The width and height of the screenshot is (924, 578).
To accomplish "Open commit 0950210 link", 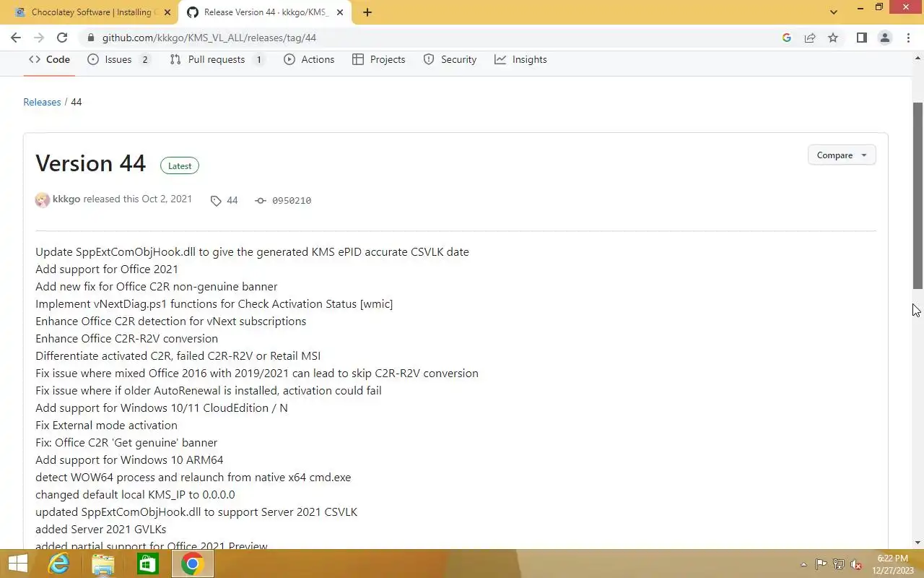I will coord(284,201).
